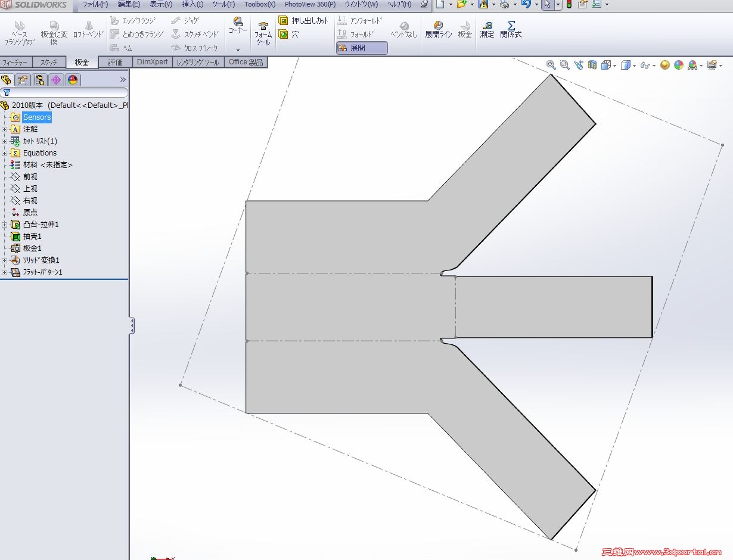Screen dimensions: 733x560
Task: Open the 編集(E) menu
Action: pos(129,4)
